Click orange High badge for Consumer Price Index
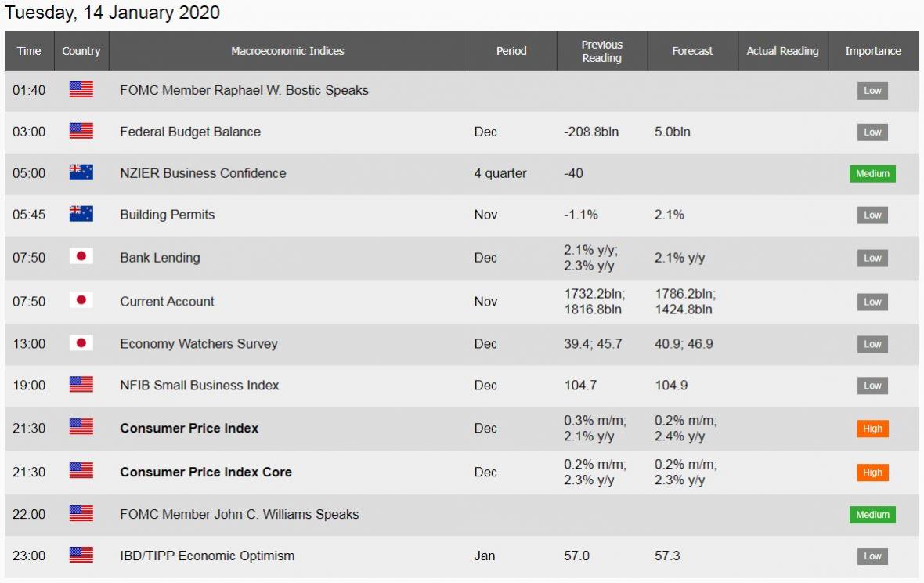 (872, 429)
